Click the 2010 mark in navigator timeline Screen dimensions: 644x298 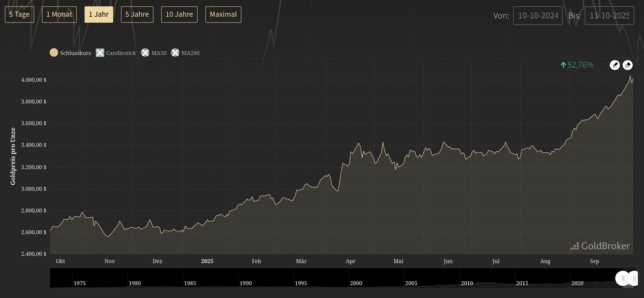point(467,283)
